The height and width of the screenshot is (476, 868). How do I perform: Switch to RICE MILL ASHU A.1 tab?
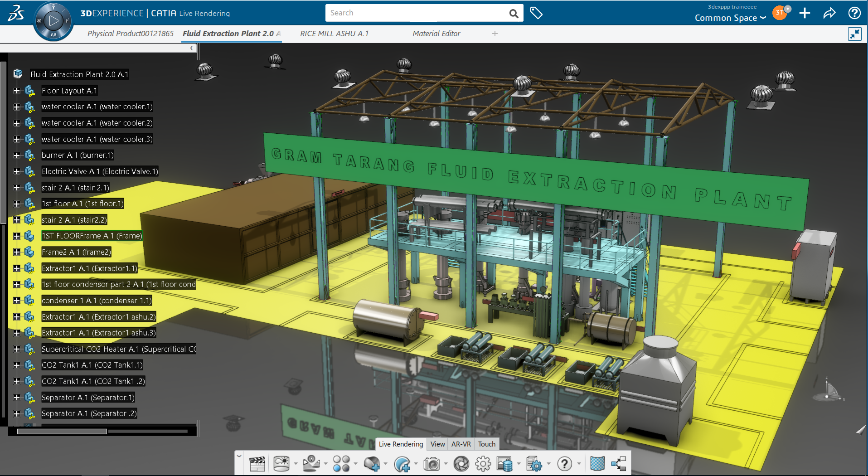pos(335,34)
